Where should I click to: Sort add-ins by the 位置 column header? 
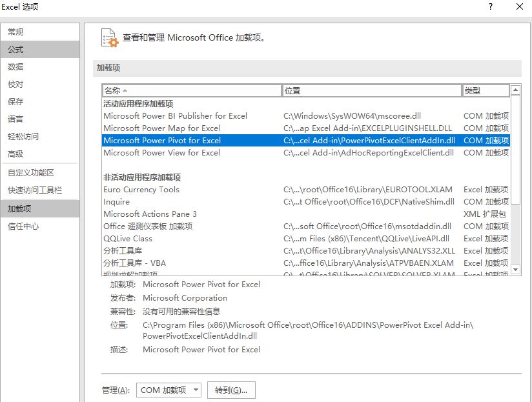(x=371, y=90)
